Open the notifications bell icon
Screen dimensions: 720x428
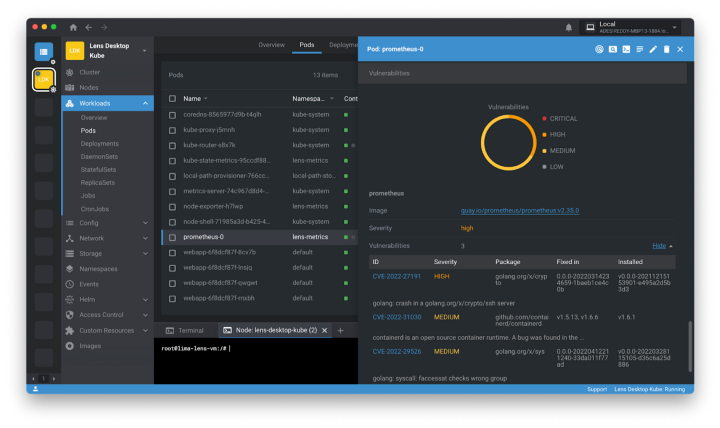(x=569, y=27)
